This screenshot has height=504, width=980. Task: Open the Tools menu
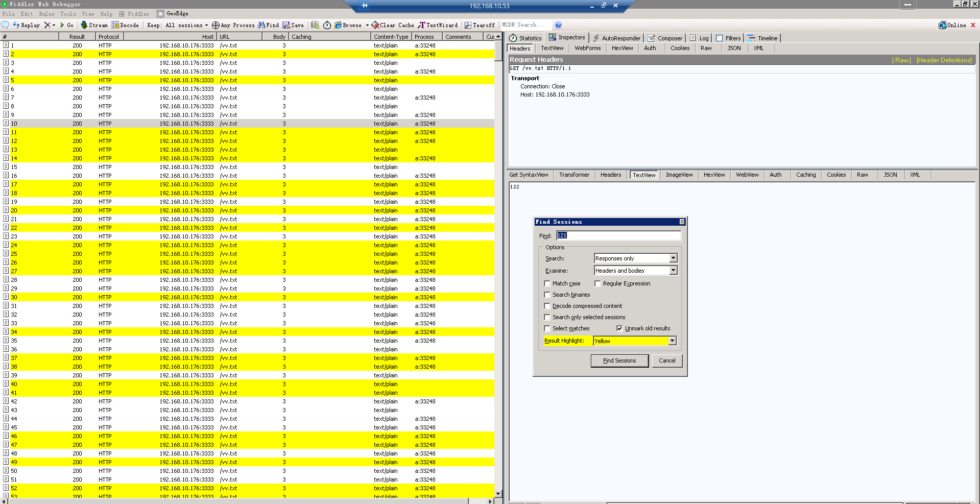(x=68, y=14)
